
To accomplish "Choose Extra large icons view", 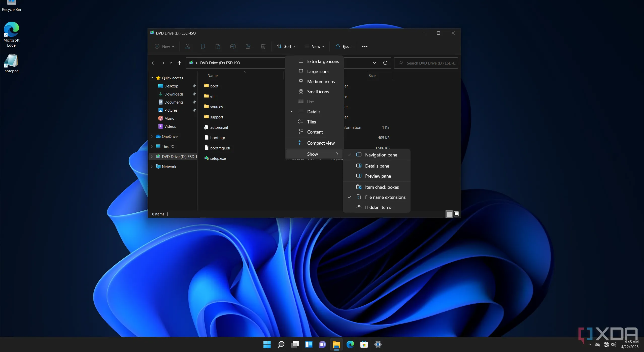I will tap(314, 61).
